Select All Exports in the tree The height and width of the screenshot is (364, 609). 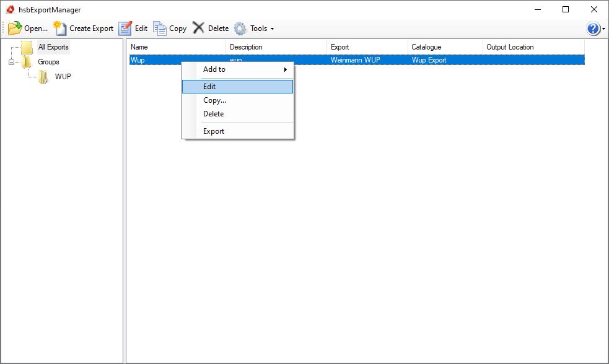pyautogui.click(x=53, y=47)
